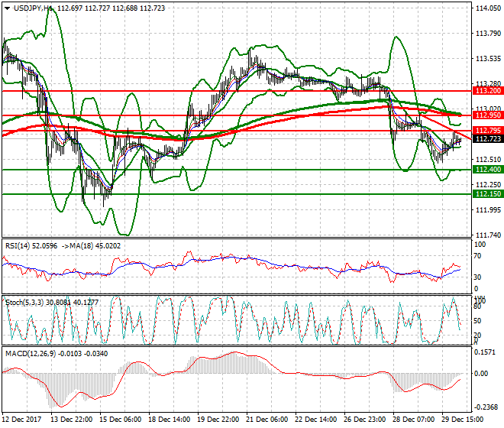Click the MACD scale value 0.1571
This screenshot has height=428, width=504.
(485, 352)
